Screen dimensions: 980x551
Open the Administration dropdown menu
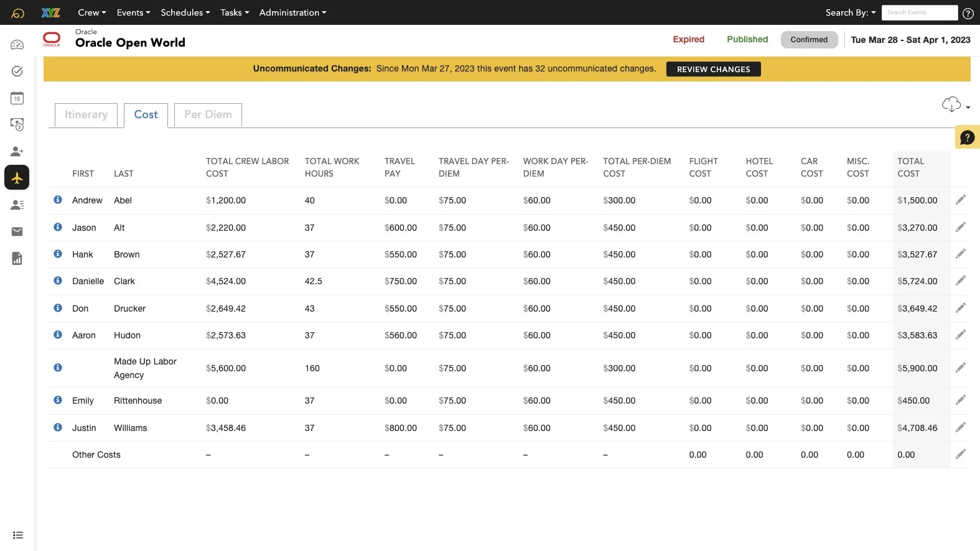tap(292, 12)
